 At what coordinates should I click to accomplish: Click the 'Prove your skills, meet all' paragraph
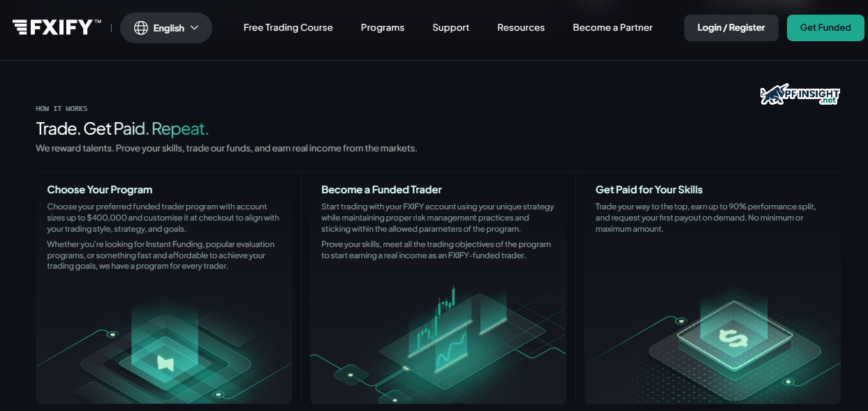pos(436,250)
